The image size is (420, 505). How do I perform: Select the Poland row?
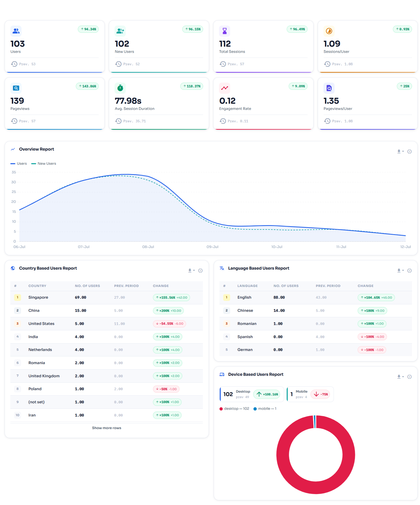tap(107, 389)
